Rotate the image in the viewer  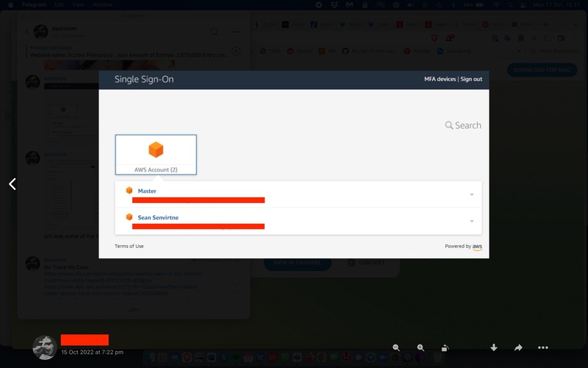point(445,347)
